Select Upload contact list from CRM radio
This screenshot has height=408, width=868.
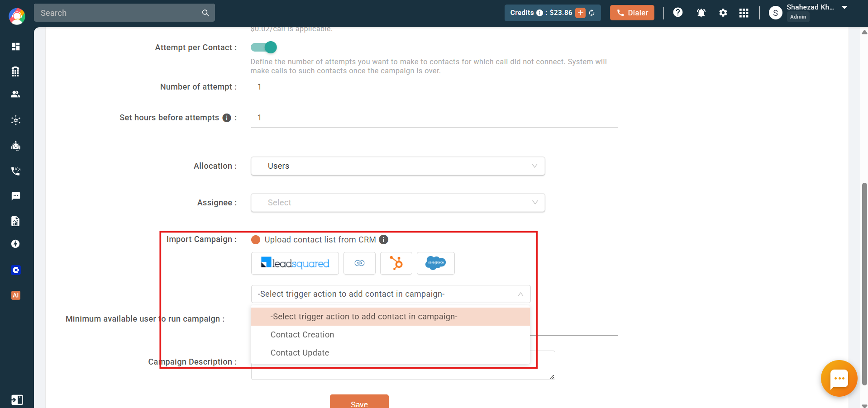(x=256, y=240)
